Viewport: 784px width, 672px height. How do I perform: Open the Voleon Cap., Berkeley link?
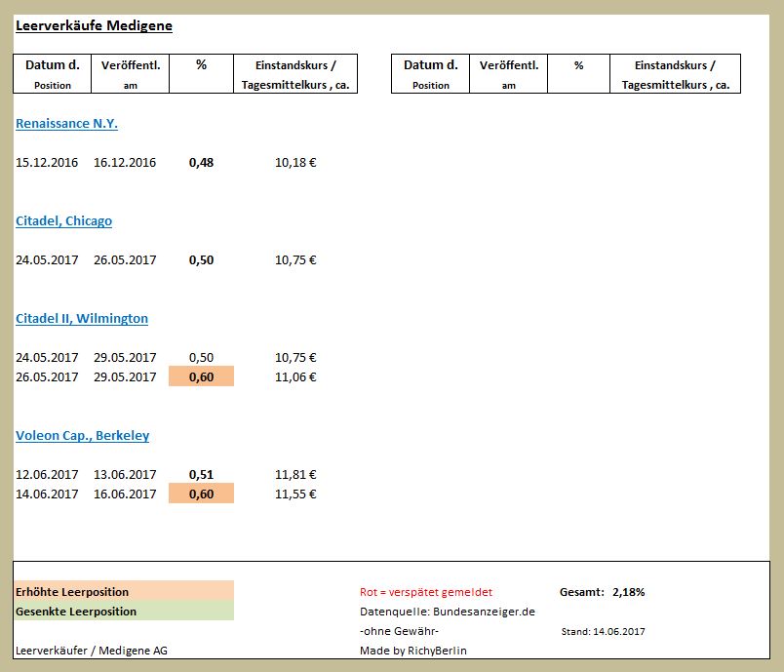[x=83, y=436]
